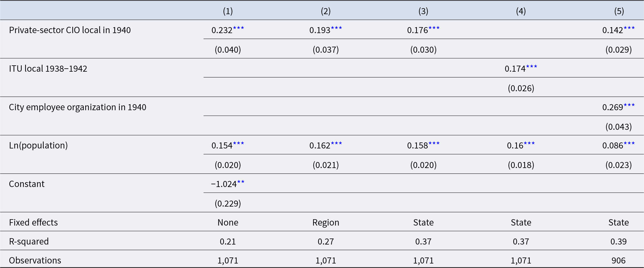
Task: Select the standard error (0.229)
Action: point(228,204)
